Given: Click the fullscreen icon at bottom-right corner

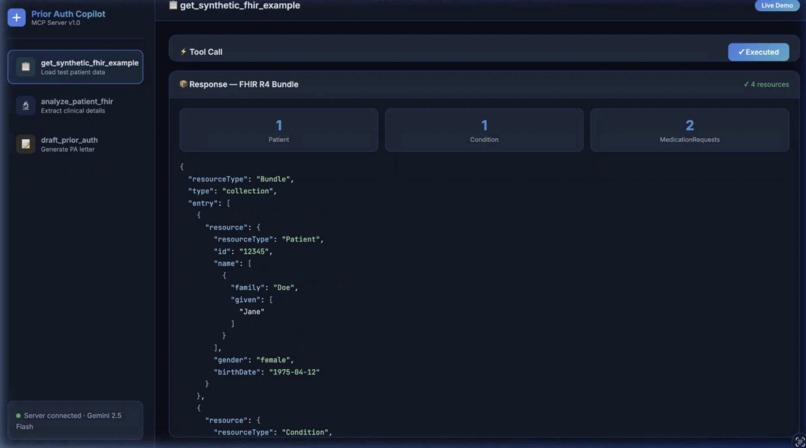Looking at the screenshot, I should click(x=799, y=441).
